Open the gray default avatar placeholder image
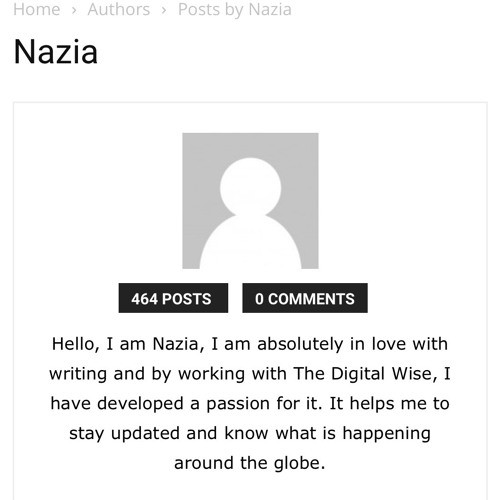The width and height of the screenshot is (500, 500). (x=250, y=201)
